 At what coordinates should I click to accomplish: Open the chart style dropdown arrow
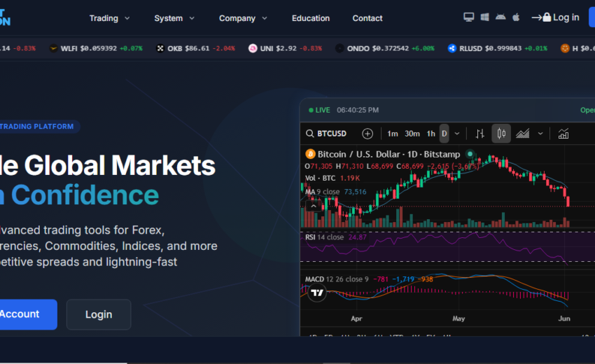(x=540, y=134)
